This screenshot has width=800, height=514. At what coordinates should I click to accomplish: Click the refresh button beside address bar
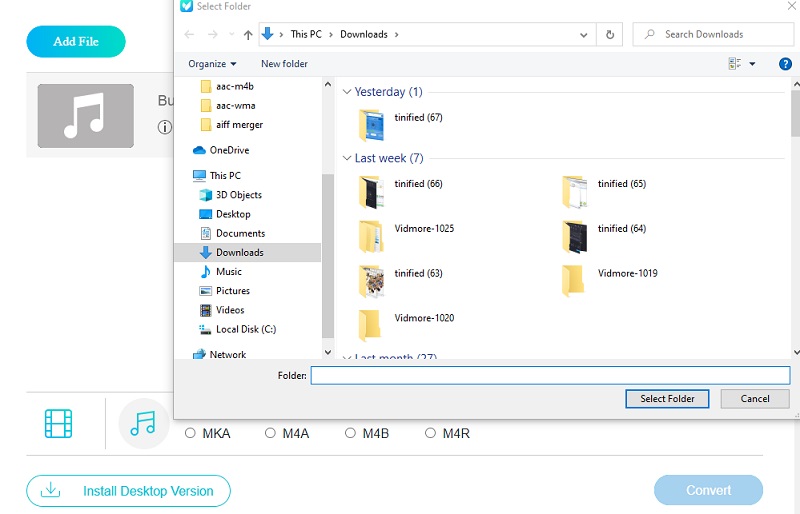pos(610,34)
